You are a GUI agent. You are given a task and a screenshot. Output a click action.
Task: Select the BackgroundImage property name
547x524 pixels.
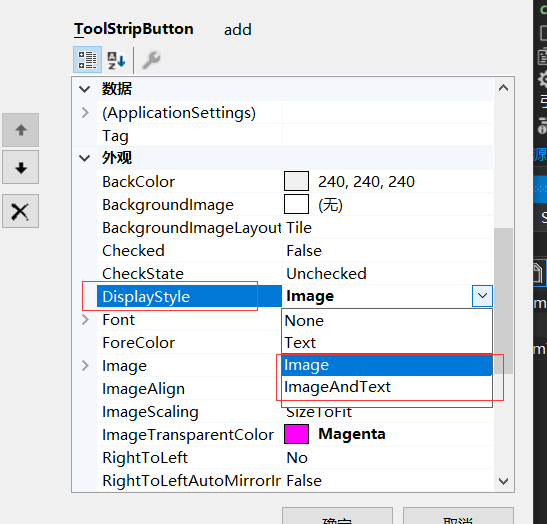click(168, 205)
